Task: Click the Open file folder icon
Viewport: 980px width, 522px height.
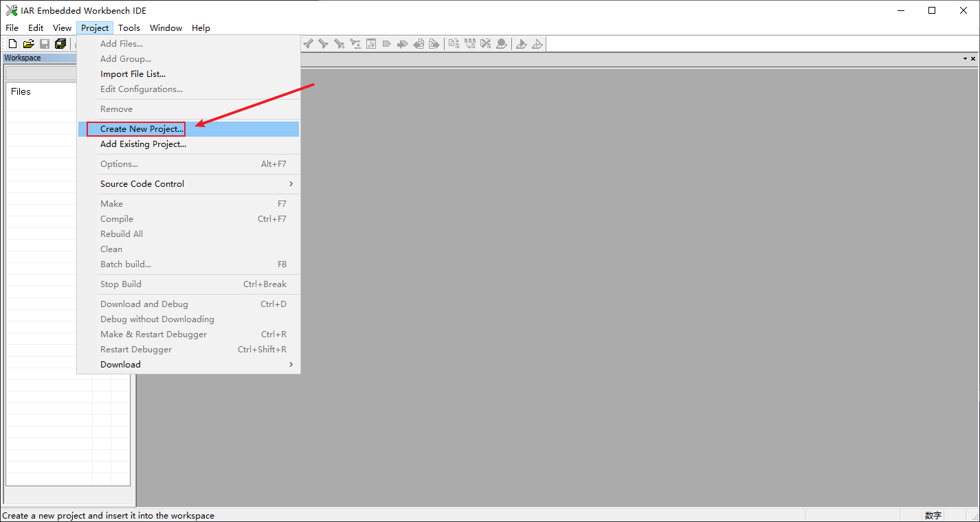Action: (x=28, y=44)
